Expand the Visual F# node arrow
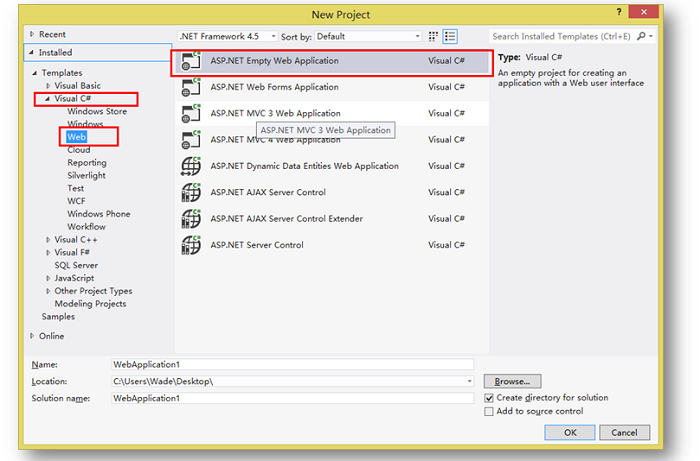This screenshot has height=461, width=700. tap(48, 253)
